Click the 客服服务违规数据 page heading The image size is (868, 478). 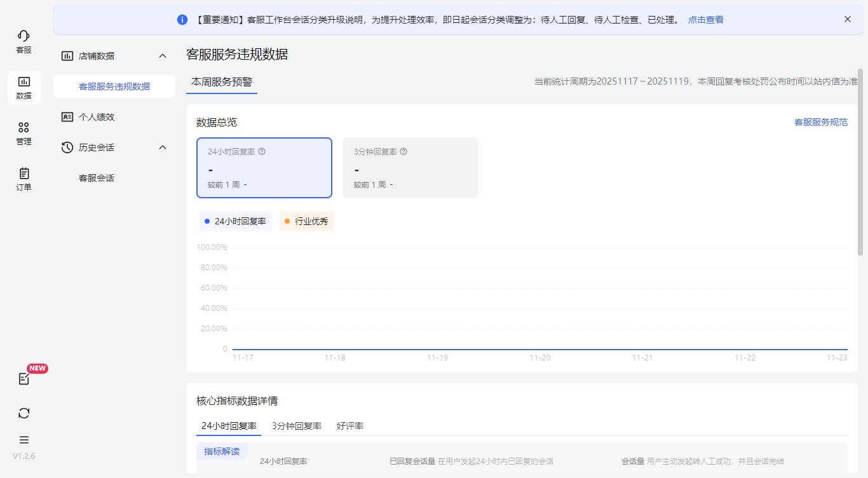(237, 55)
